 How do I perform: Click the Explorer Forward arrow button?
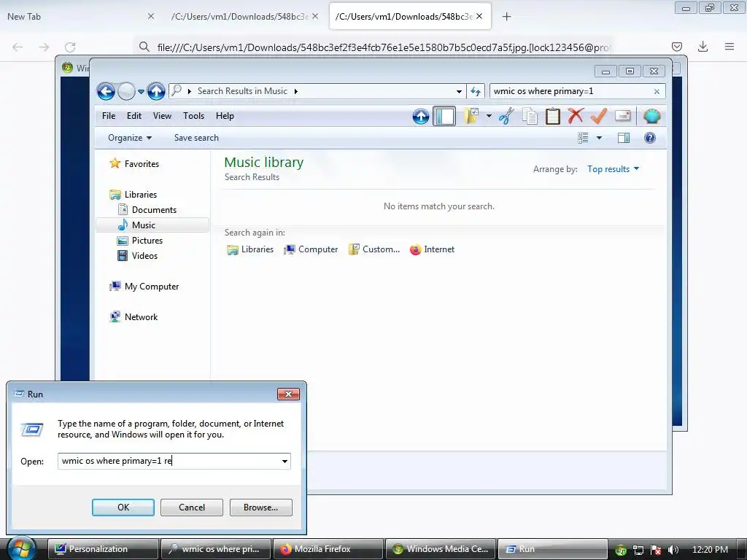(126, 91)
